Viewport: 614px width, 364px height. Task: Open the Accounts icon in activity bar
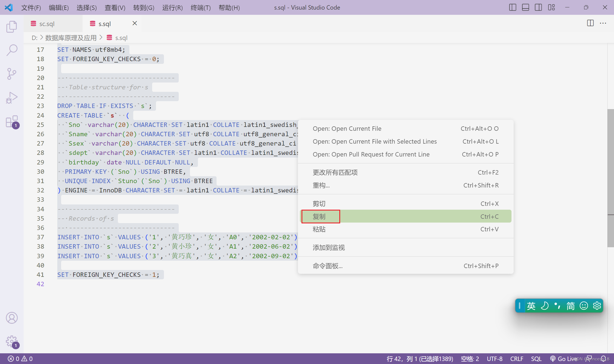(12, 318)
